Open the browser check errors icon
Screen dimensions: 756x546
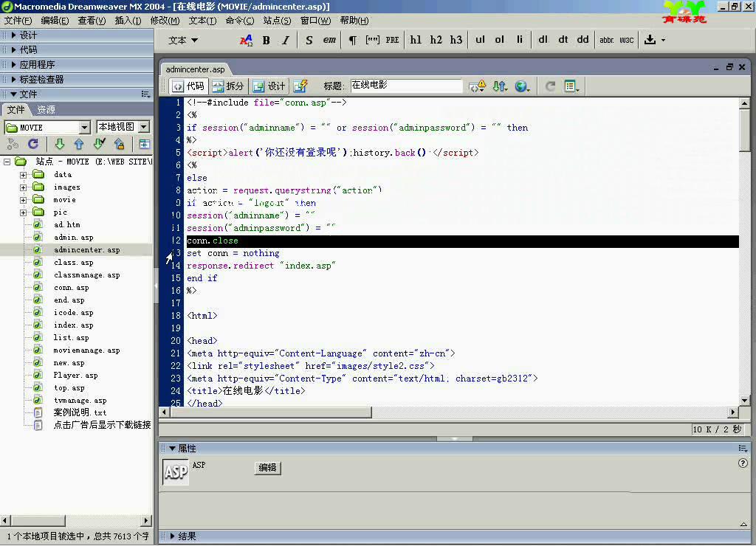(x=478, y=86)
